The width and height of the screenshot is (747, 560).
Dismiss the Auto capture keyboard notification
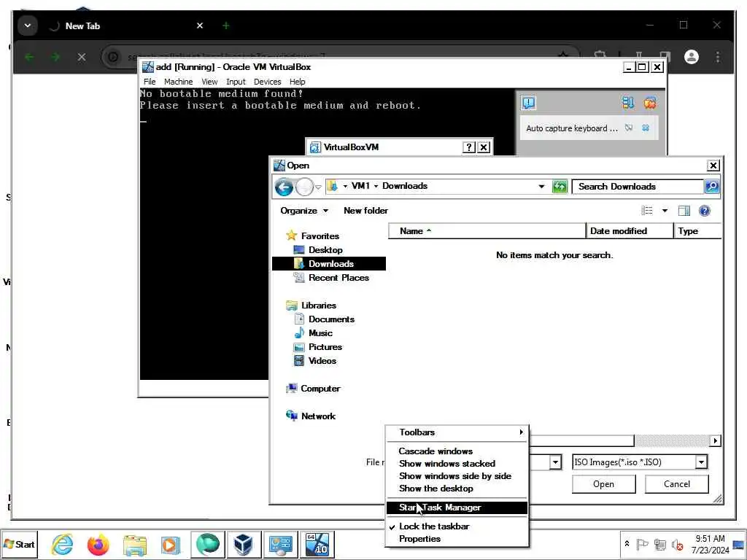coord(646,128)
